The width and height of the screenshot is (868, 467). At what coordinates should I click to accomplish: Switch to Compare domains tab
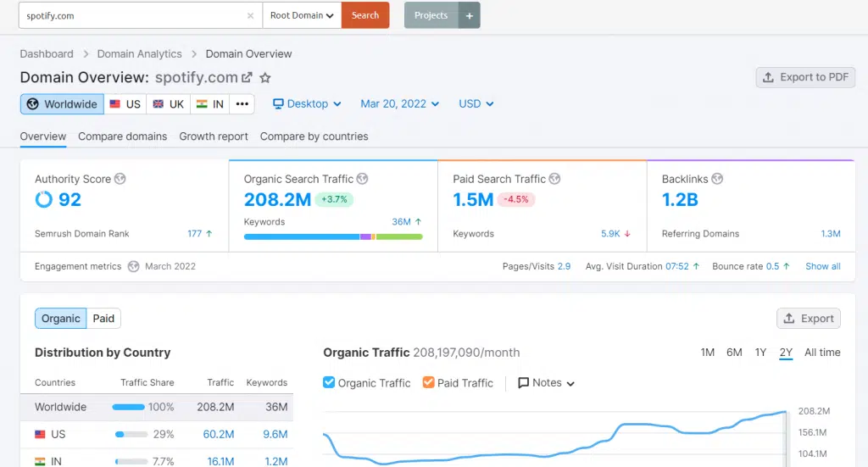pos(122,136)
